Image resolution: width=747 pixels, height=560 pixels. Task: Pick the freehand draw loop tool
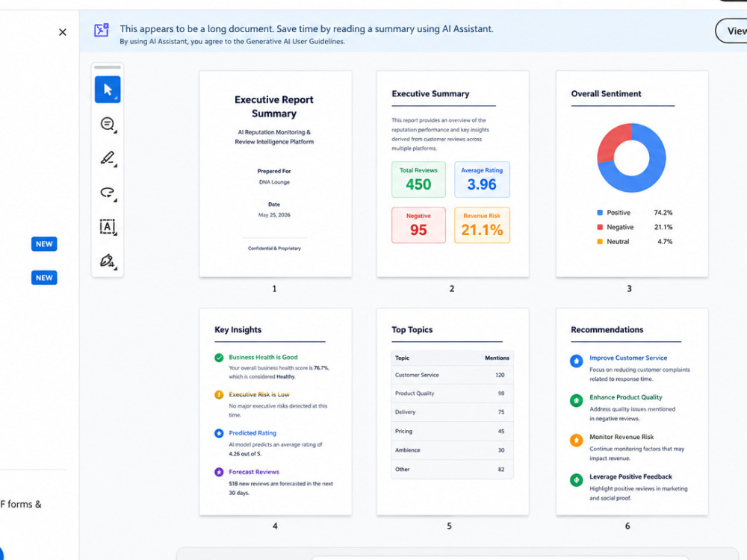click(108, 193)
